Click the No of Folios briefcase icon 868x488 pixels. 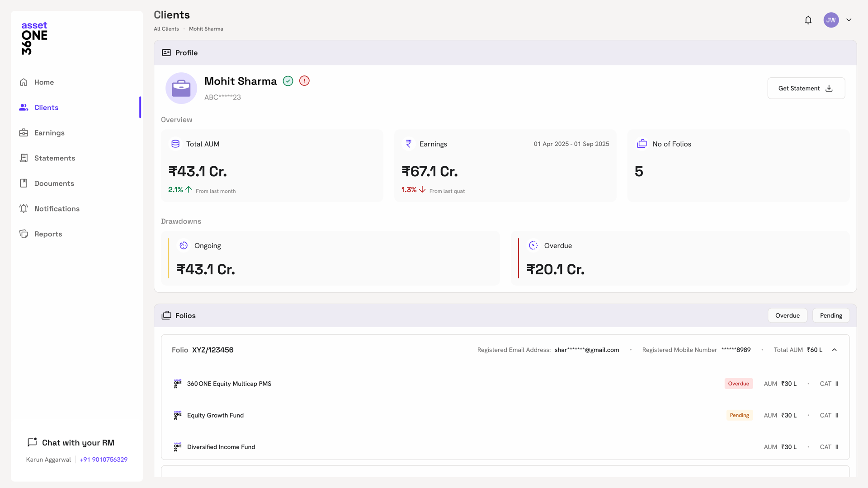tap(642, 144)
